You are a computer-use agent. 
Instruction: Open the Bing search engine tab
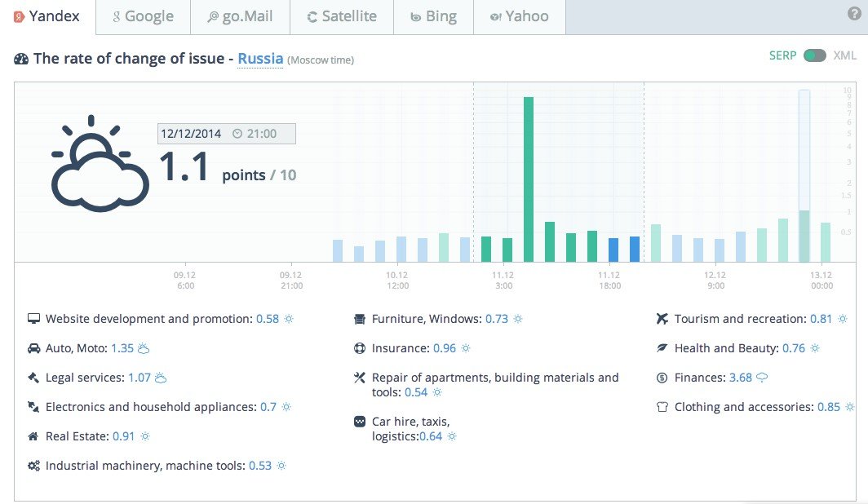[434, 16]
